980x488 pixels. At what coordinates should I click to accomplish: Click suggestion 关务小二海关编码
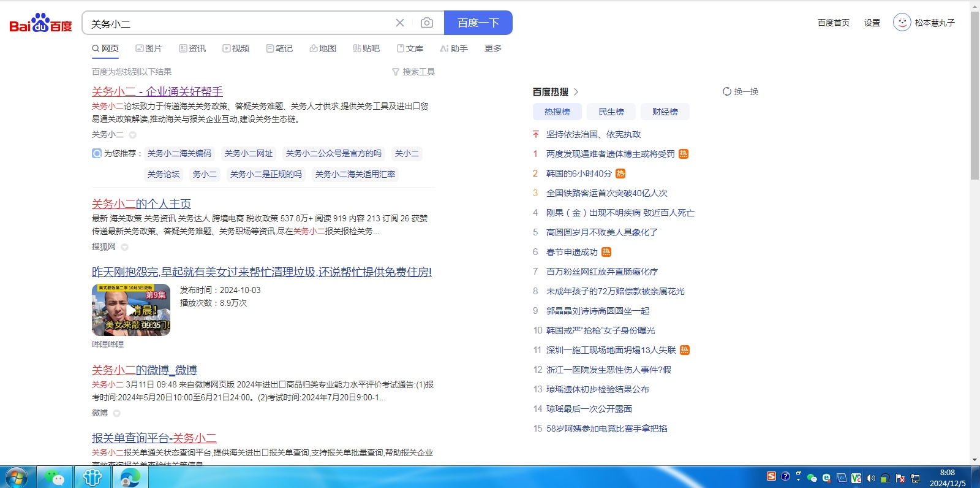pyautogui.click(x=179, y=153)
